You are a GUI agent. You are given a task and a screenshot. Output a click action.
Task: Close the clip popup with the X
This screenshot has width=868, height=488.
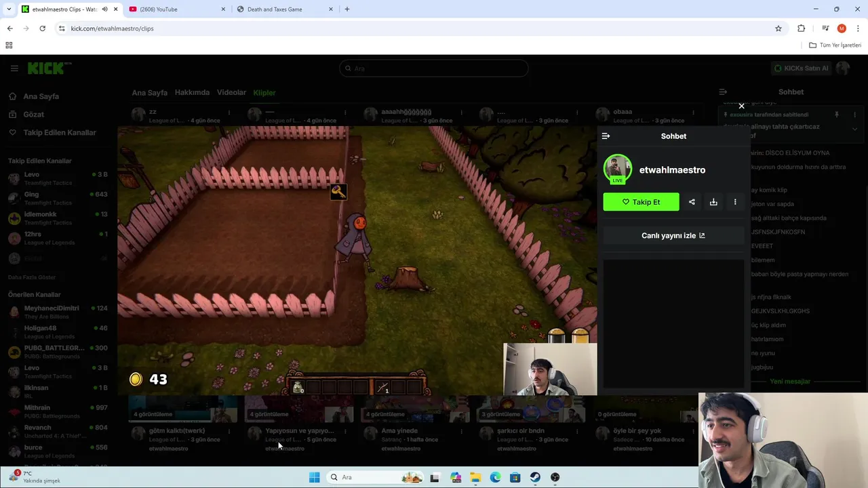(x=741, y=106)
